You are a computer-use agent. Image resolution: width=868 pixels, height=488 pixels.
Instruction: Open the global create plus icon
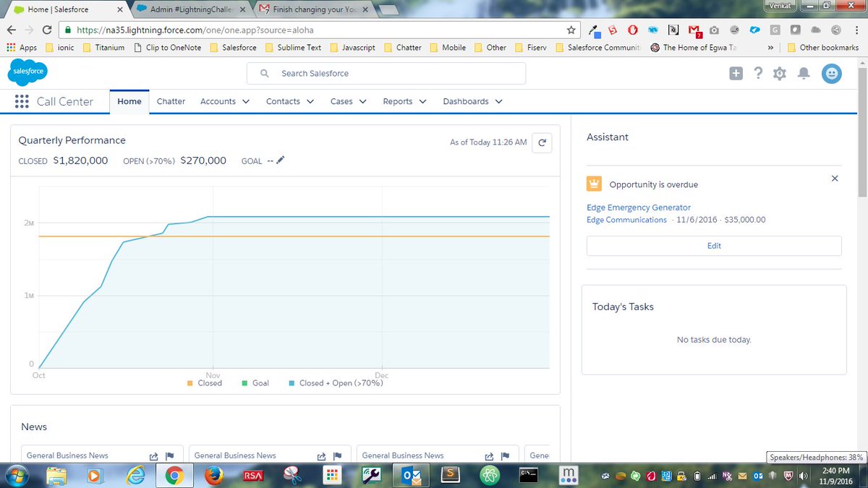[736, 73]
